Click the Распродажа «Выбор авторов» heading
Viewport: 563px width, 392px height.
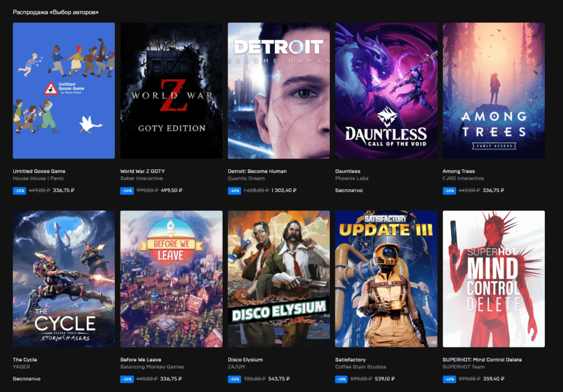[x=56, y=12]
